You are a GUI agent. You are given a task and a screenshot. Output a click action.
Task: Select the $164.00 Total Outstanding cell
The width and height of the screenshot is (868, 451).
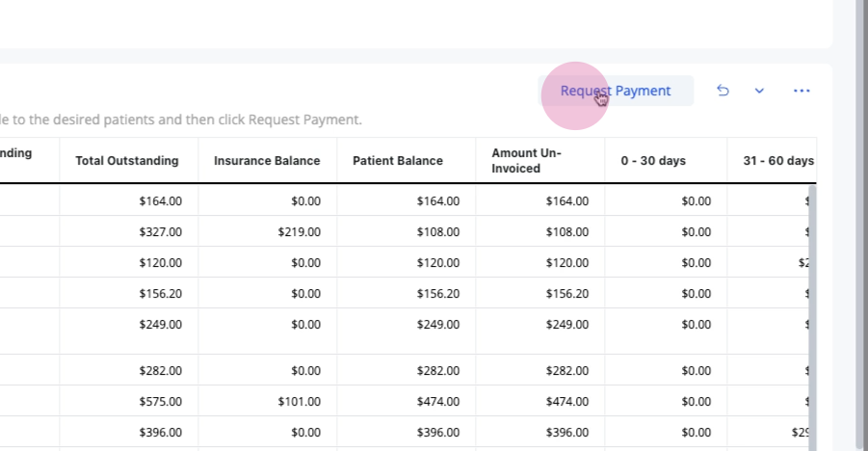coord(129,200)
